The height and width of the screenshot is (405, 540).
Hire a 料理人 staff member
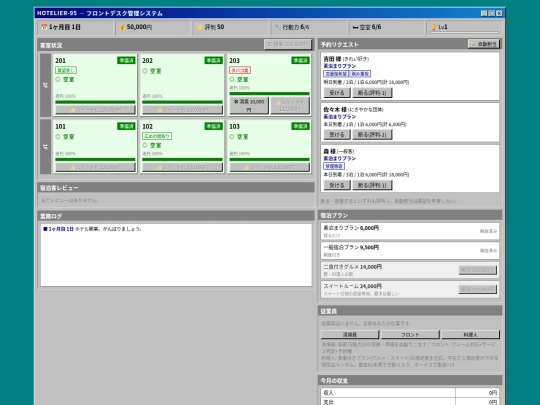[x=470, y=334]
